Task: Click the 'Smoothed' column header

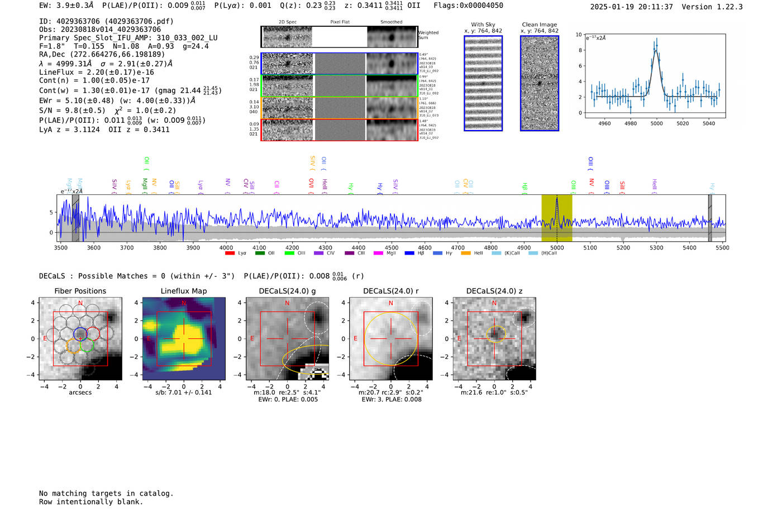Action: [392, 22]
